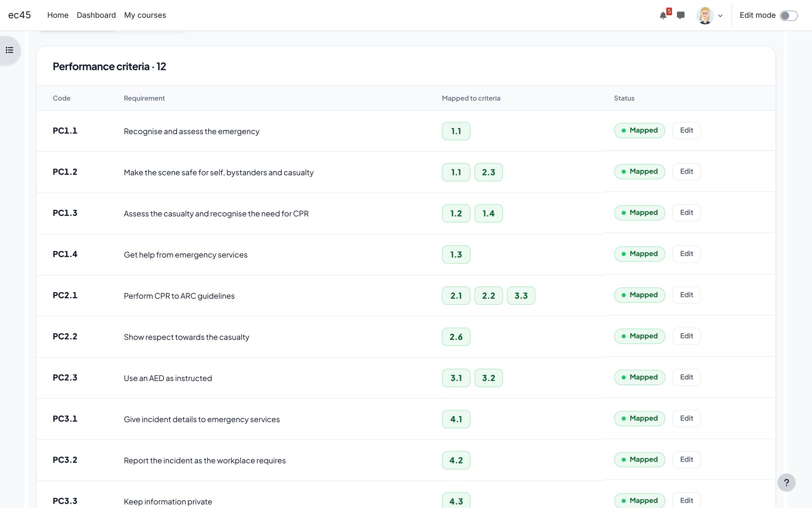
Task: Open the help question mark button
Action: (786, 483)
